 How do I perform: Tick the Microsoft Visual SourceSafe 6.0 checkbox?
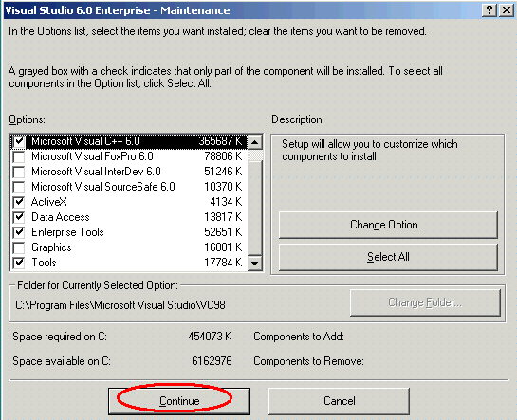tap(19, 187)
